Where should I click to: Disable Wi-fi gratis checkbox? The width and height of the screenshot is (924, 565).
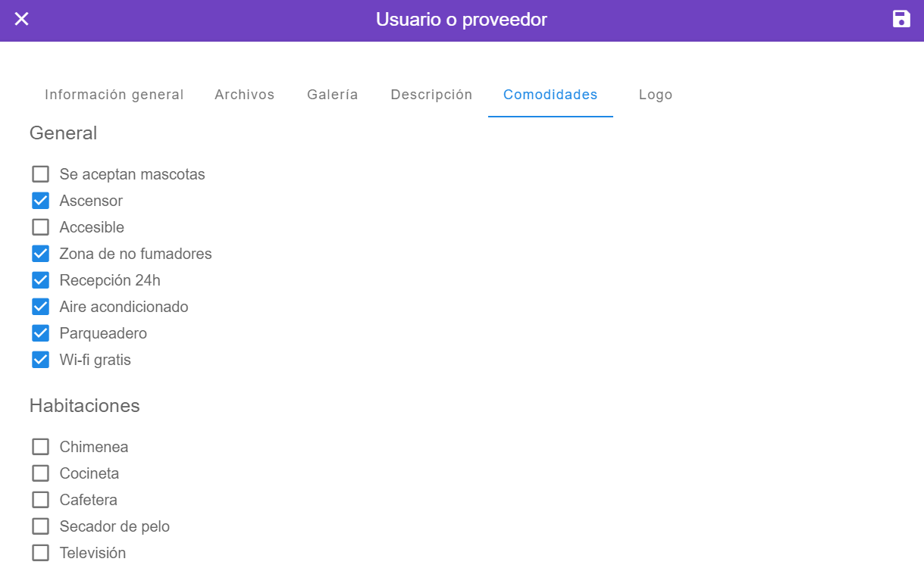[x=41, y=360]
